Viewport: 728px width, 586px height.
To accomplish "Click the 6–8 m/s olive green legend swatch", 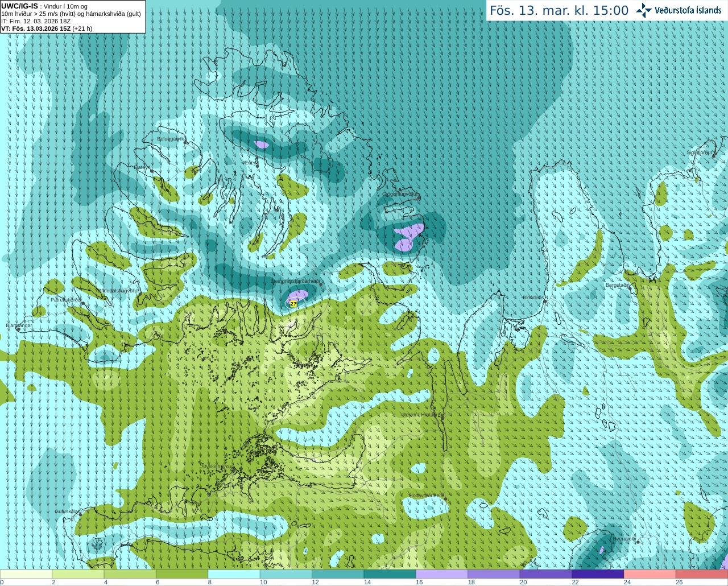I will click(182, 574).
